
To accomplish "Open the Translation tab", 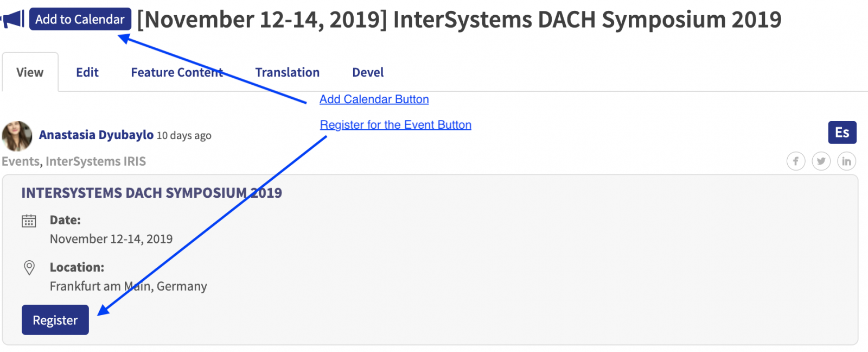I will 288,72.
